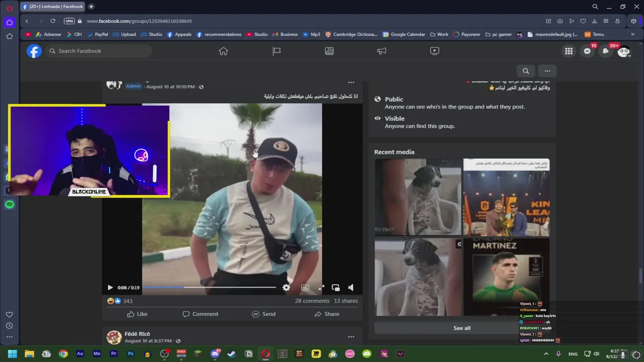The height and width of the screenshot is (362, 644).
Task: Open Opera sidebar history clock
Action: click(9, 326)
